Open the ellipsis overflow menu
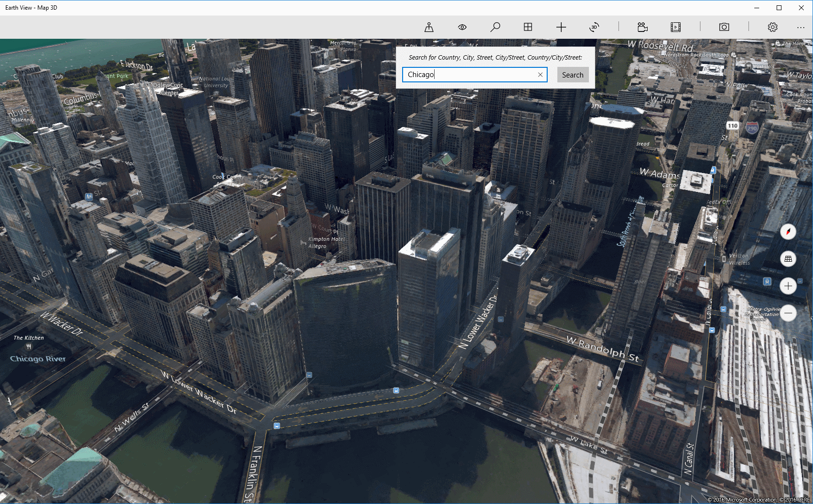Viewport: 813px width, 504px height. pos(801,27)
